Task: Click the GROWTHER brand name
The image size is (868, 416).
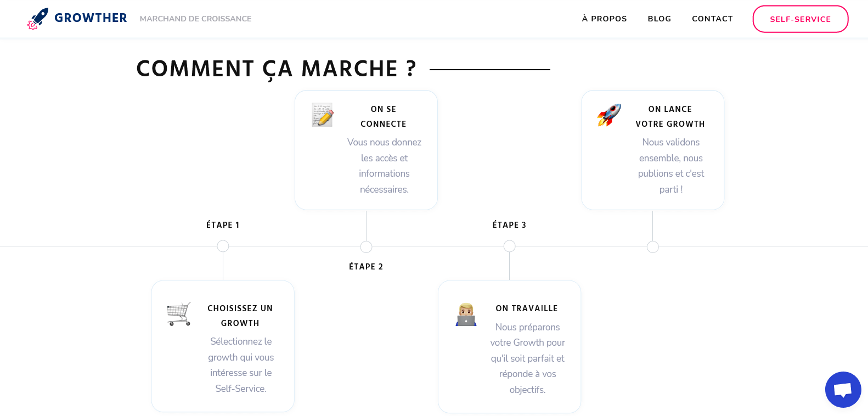Action: pos(91,18)
